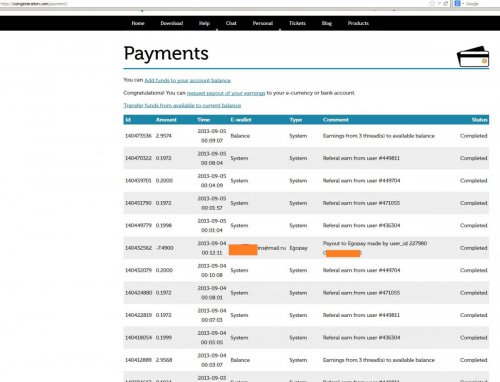Click the Payments page heading
Image resolution: width=500 pixels, height=382 pixels.
(x=166, y=53)
